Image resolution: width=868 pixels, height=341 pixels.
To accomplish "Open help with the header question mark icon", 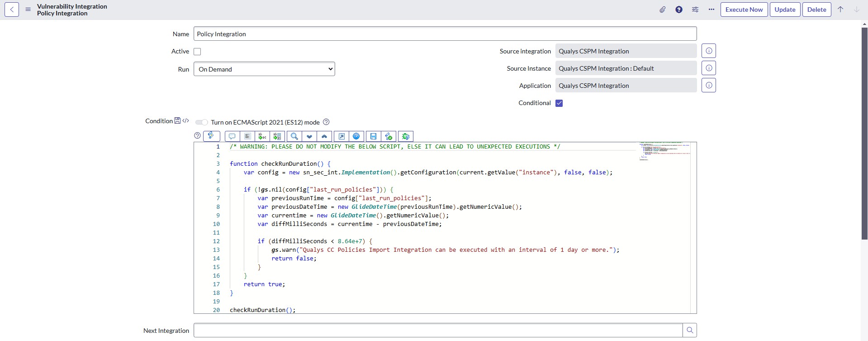I will pyautogui.click(x=679, y=10).
